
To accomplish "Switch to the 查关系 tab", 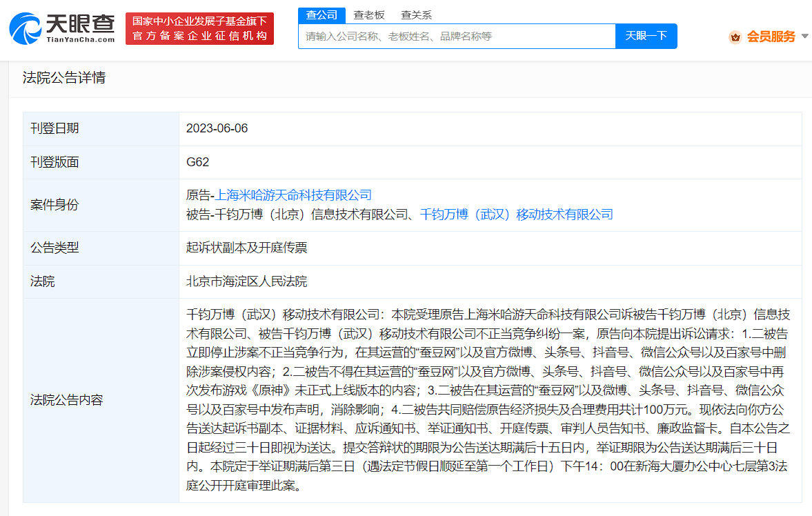I will (x=417, y=15).
